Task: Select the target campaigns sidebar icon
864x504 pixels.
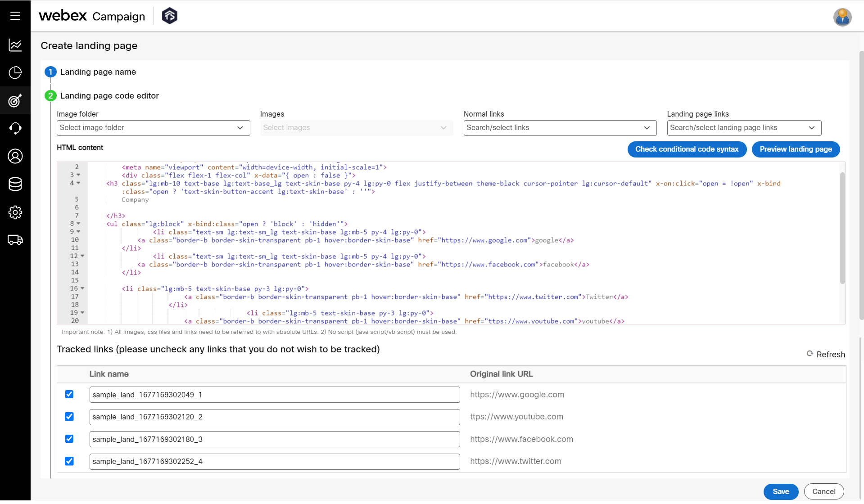Action: (15, 100)
